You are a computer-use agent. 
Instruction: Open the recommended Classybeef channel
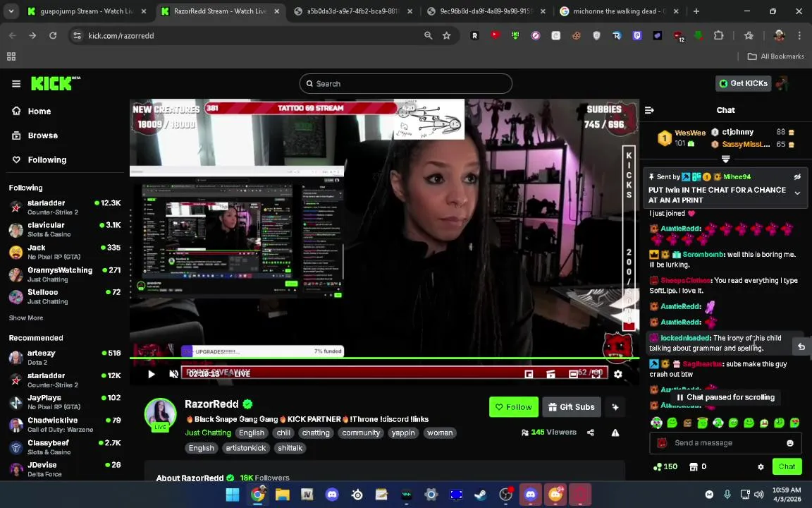click(x=66, y=447)
